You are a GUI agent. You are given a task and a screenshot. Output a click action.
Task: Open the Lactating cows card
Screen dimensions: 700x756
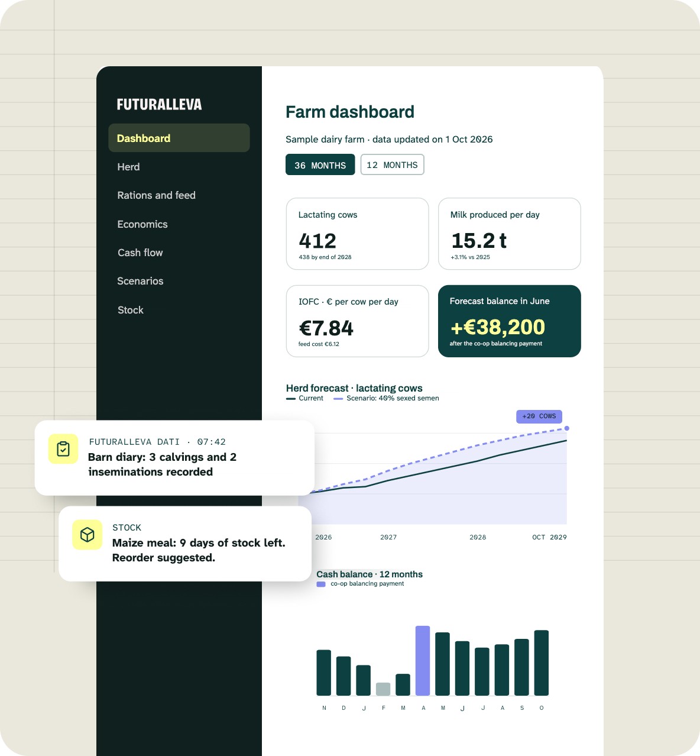(x=357, y=234)
